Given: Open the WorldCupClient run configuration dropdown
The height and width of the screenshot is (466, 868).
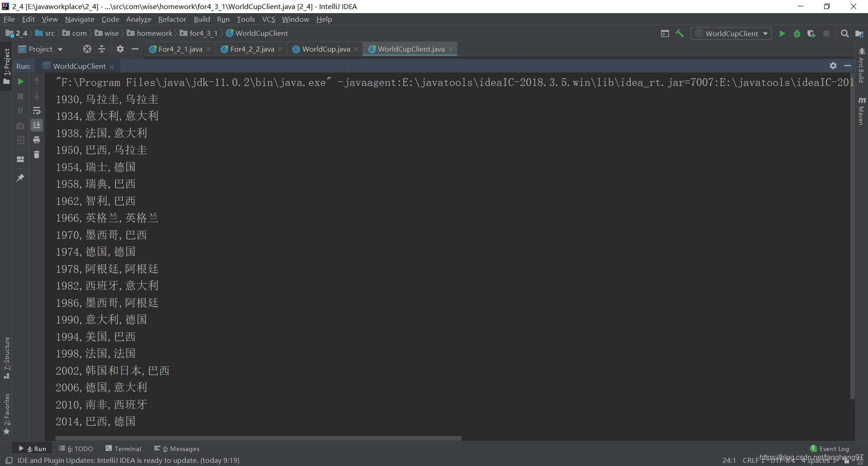Looking at the screenshot, I should [x=731, y=33].
